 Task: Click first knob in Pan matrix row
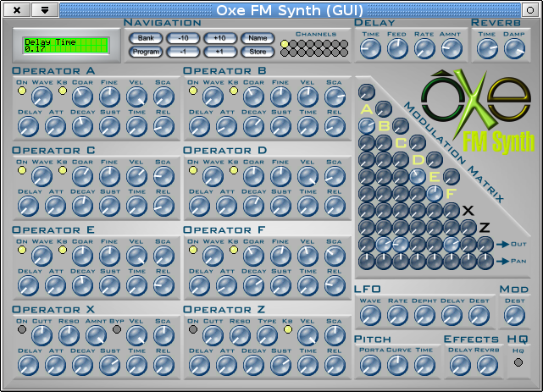coord(367,262)
